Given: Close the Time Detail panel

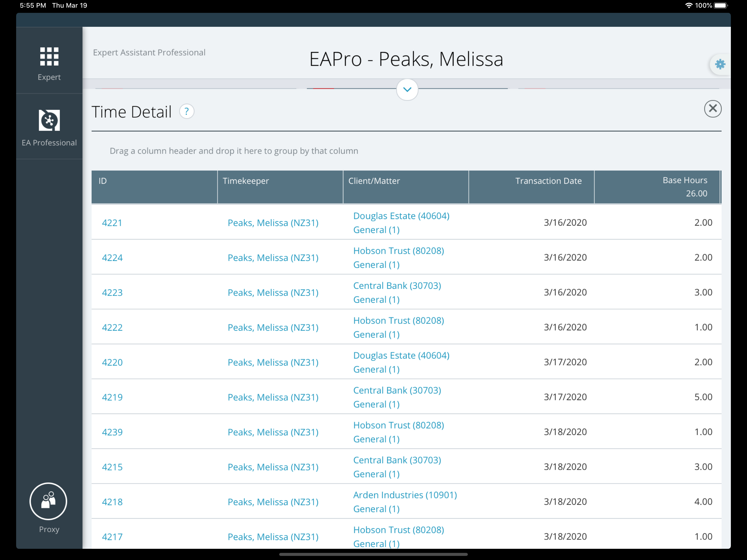Looking at the screenshot, I should [x=713, y=109].
